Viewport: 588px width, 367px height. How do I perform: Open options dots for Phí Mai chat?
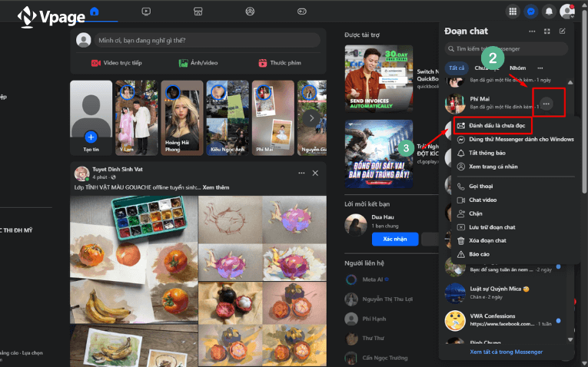click(x=546, y=104)
